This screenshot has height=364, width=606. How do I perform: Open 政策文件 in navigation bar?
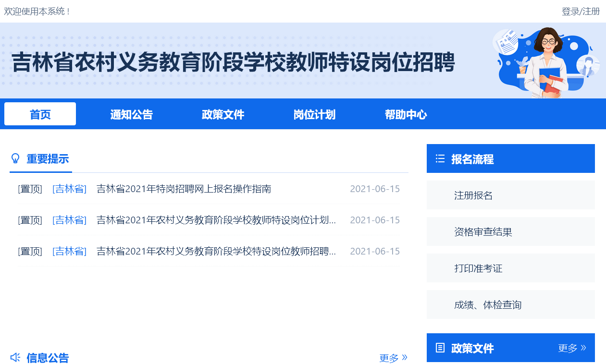pyautogui.click(x=223, y=114)
